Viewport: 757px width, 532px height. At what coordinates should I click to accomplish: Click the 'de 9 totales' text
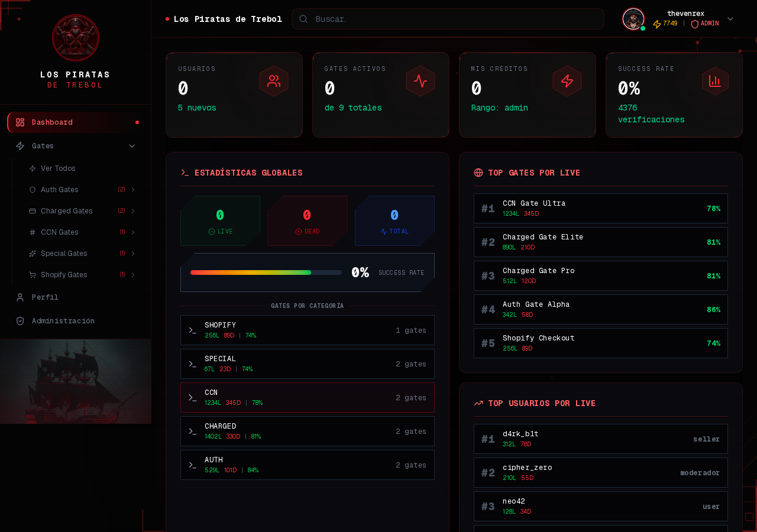(x=353, y=108)
